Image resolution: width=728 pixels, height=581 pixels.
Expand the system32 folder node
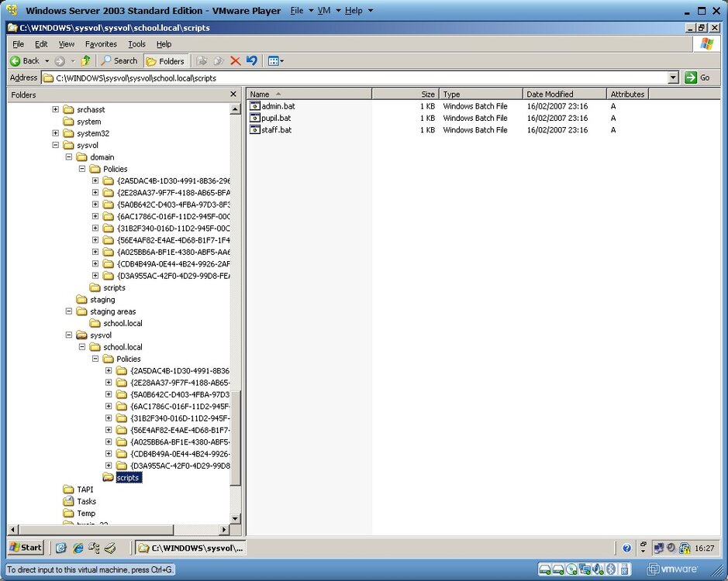(x=55, y=133)
